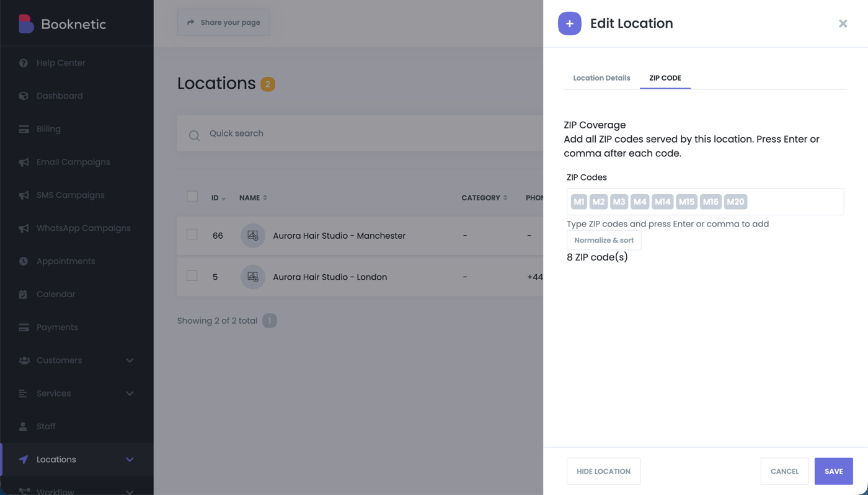The width and height of the screenshot is (868, 495).
Task: Open Calendar menu item
Action: 77,294
